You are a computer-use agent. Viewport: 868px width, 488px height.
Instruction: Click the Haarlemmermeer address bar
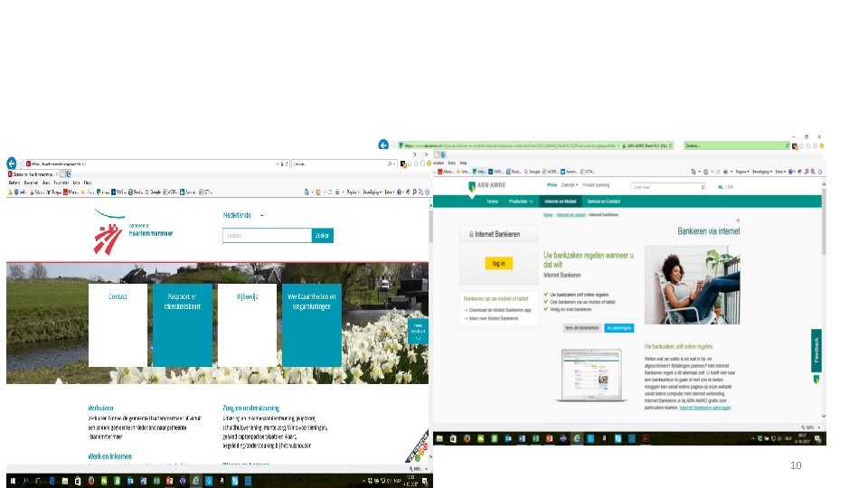(156, 164)
